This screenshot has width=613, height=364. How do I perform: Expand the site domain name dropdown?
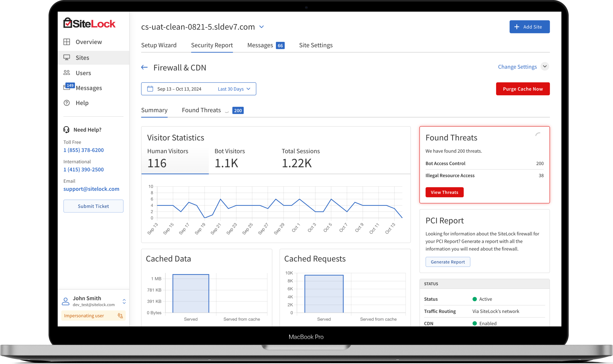261,27
